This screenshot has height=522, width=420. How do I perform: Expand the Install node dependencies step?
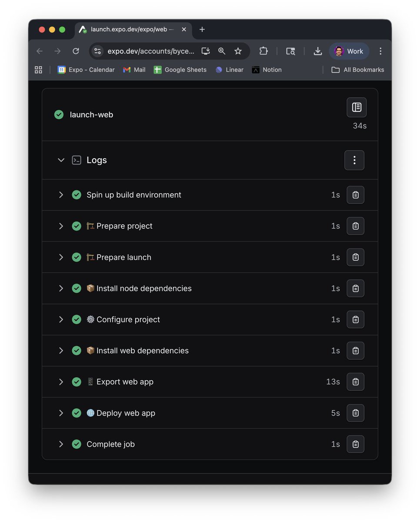pos(61,288)
